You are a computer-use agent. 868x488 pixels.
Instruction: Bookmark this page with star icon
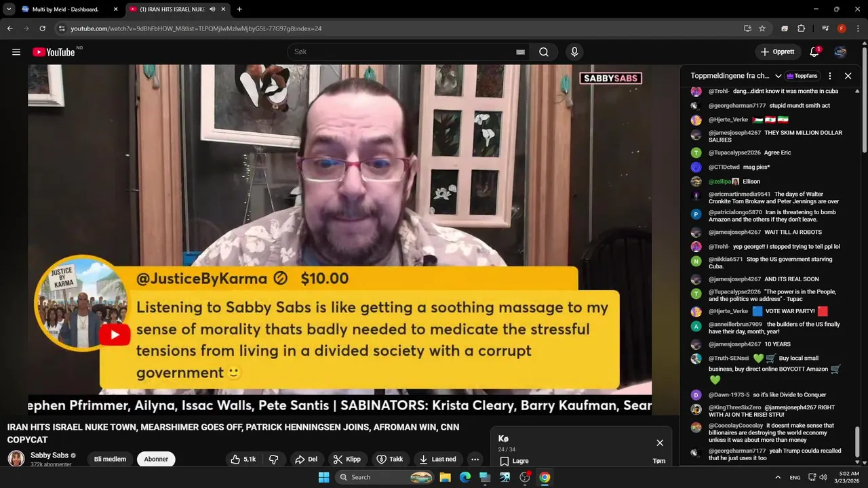[762, 28]
